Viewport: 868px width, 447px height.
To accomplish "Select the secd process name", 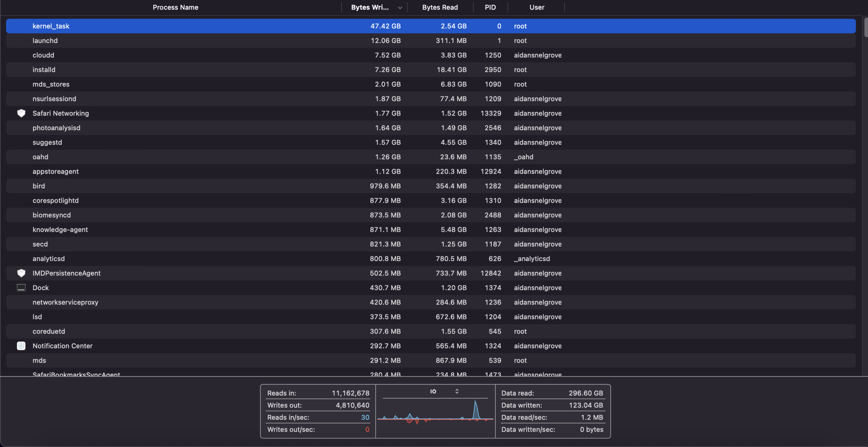I will pos(40,244).
